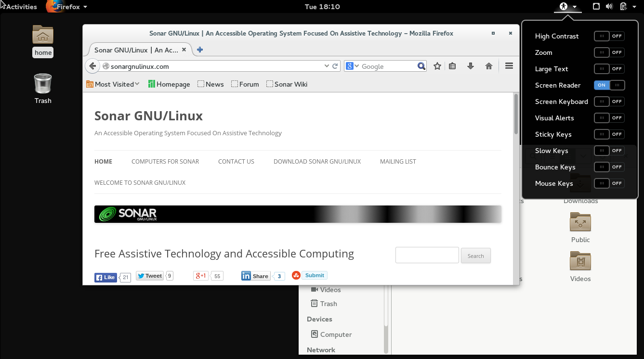This screenshot has width=644, height=359.
Task: Open the Trash desktop icon
Action: click(x=43, y=83)
